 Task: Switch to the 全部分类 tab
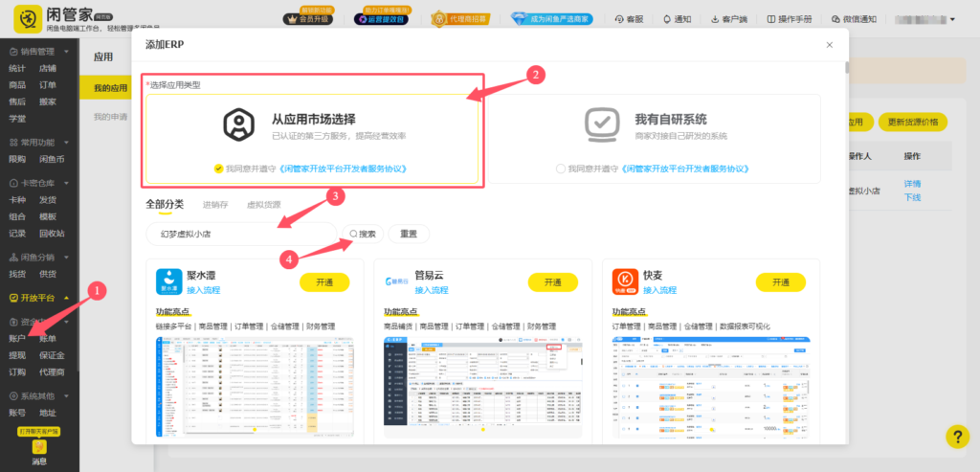point(165,205)
